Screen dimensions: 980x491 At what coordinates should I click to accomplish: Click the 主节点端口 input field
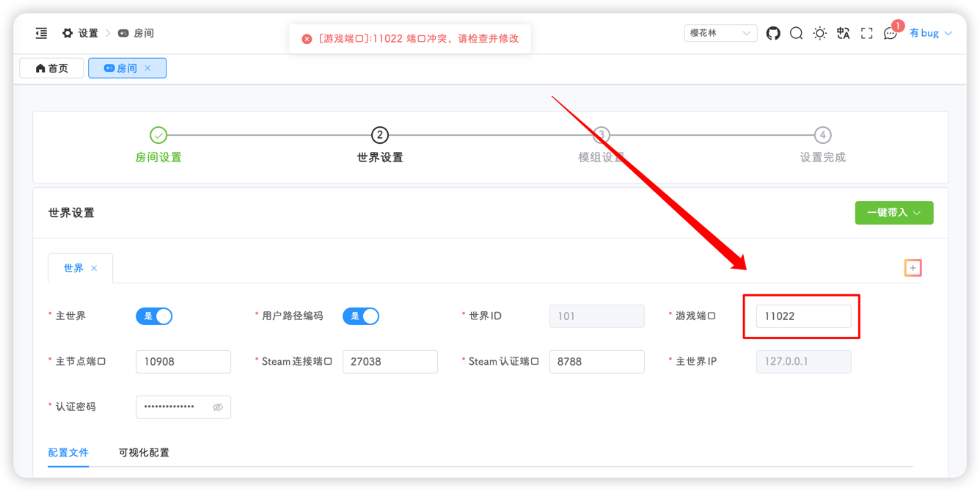pyautogui.click(x=183, y=362)
